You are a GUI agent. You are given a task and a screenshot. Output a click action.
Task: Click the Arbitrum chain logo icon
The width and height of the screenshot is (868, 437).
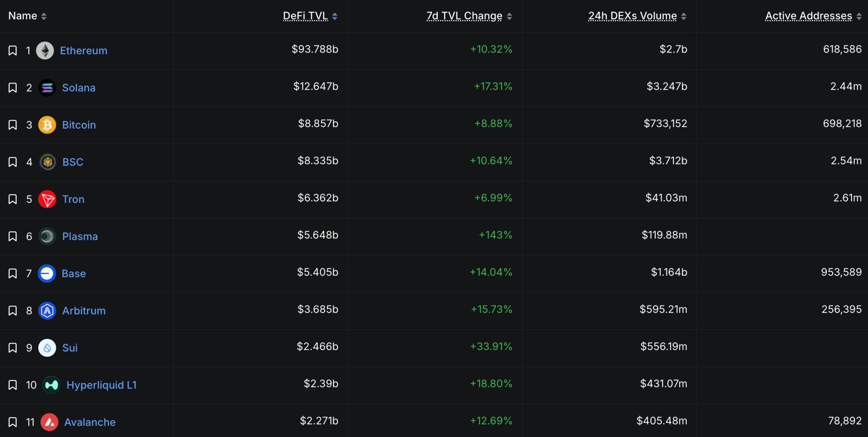point(47,310)
